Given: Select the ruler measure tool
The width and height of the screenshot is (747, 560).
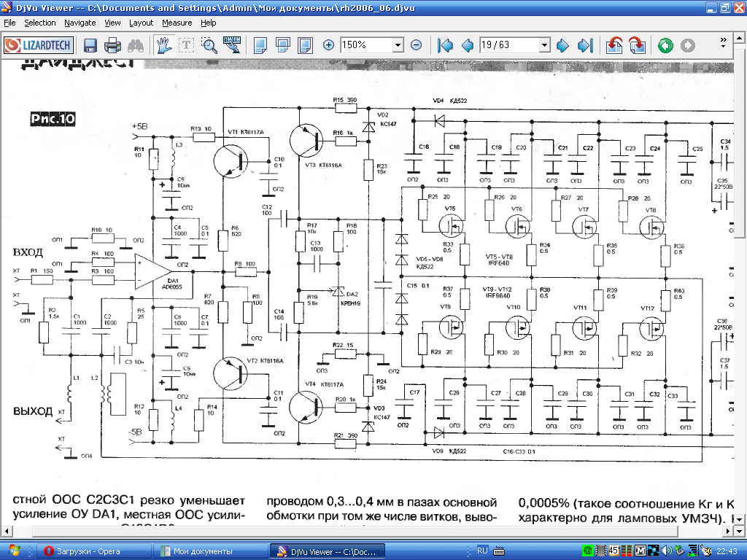Looking at the screenshot, I should [232, 46].
